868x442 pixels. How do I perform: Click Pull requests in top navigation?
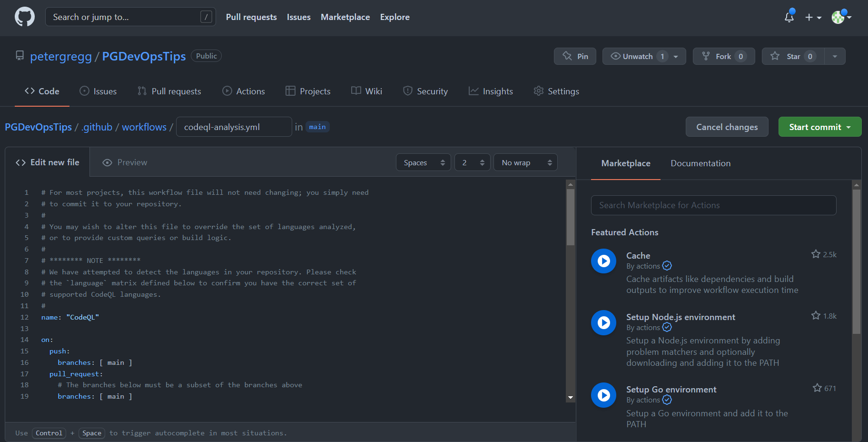point(251,17)
